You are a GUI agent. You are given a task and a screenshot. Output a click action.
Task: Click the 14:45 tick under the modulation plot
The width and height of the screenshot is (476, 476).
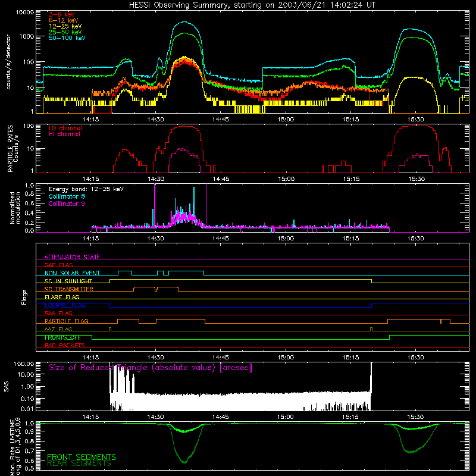pos(220,239)
